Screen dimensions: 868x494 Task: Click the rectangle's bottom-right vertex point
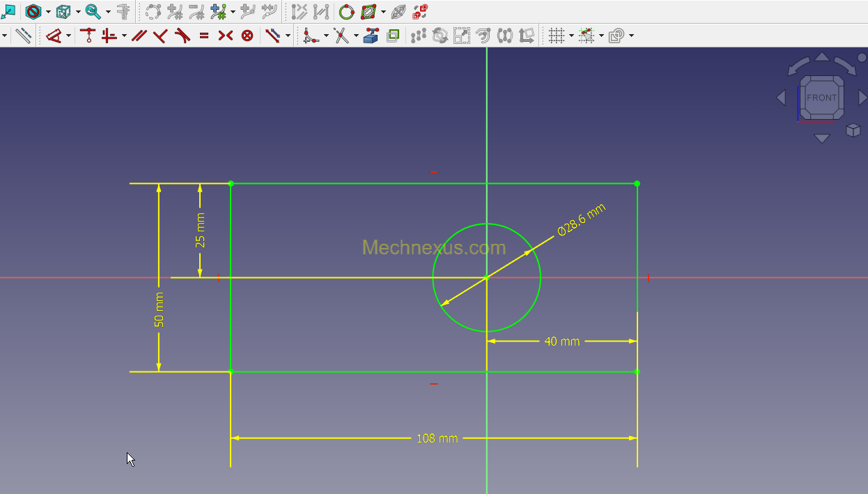coord(637,371)
